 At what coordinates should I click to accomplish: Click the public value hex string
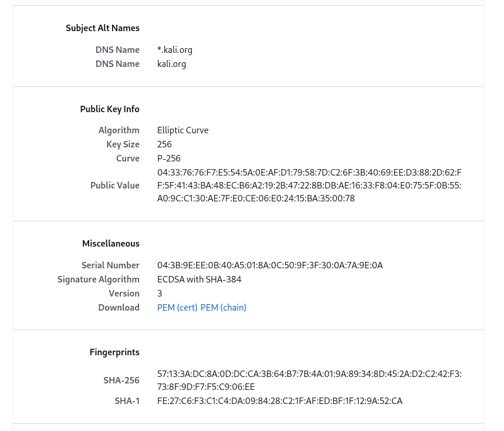[309, 186]
